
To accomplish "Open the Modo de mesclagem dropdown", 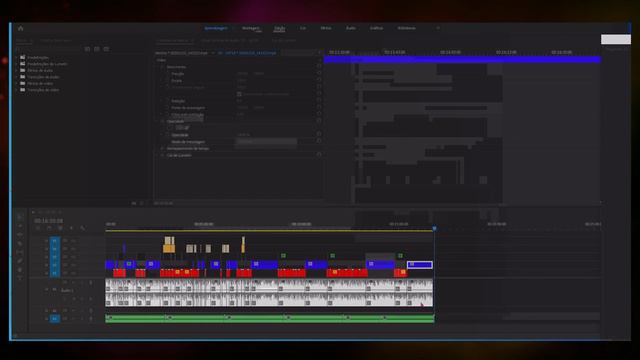I will click(x=266, y=142).
